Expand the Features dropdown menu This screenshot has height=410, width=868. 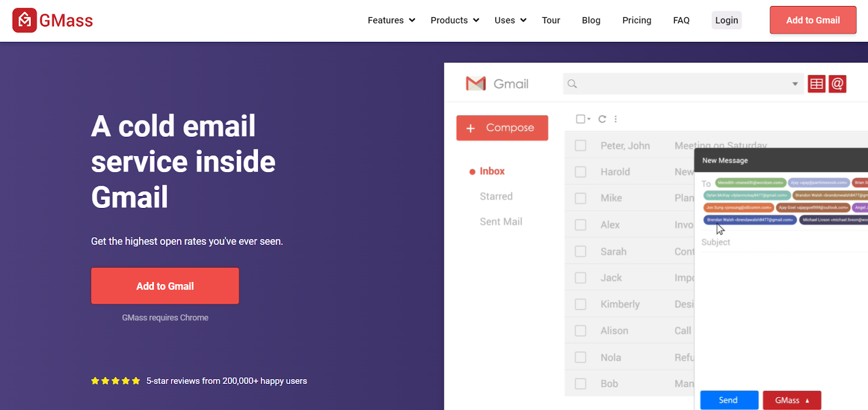point(391,20)
